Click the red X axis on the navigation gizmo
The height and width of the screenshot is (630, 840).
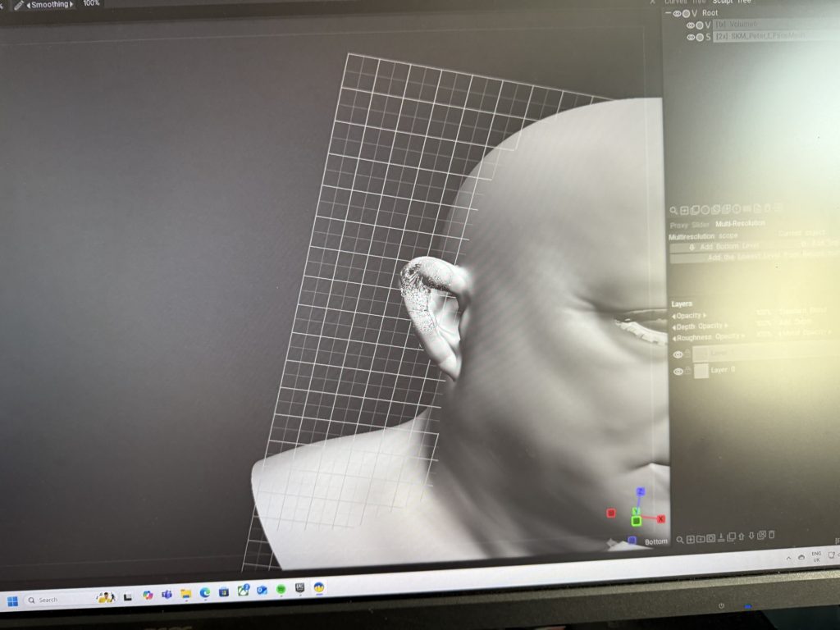point(660,519)
